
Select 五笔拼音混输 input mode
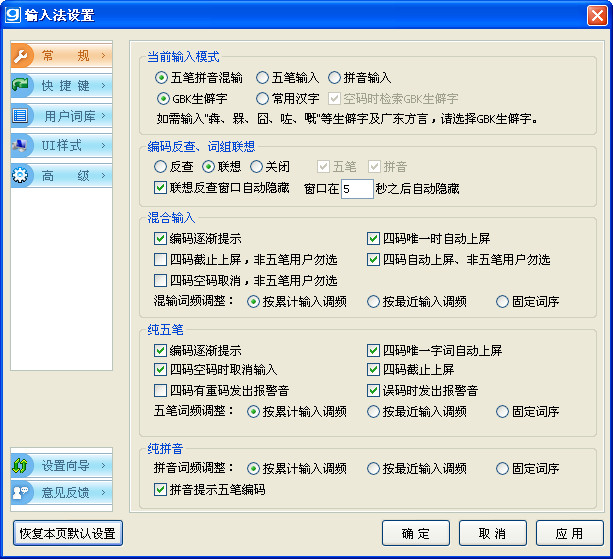(x=199, y=78)
